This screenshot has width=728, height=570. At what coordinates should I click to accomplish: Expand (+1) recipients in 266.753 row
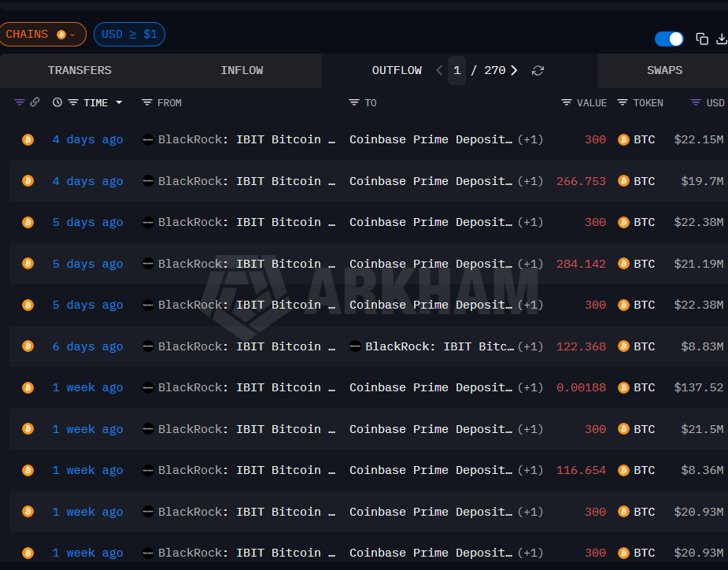530,181
